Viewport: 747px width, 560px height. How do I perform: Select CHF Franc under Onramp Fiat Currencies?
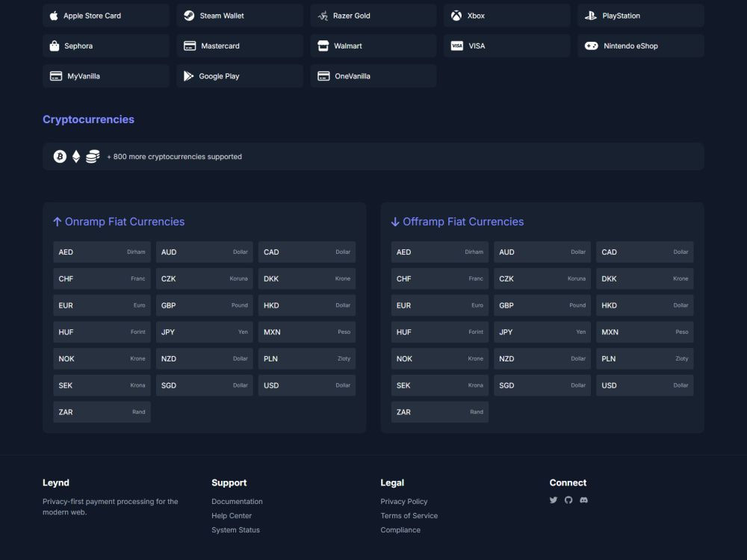click(102, 279)
